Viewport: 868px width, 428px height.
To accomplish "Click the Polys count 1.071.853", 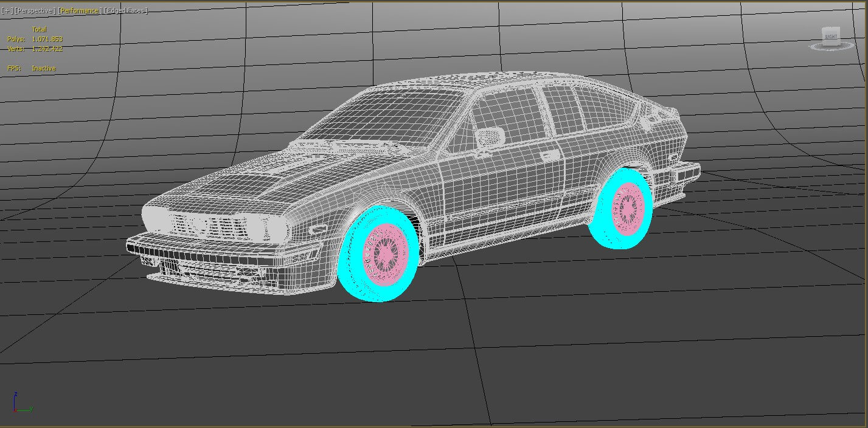I will (47, 39).
